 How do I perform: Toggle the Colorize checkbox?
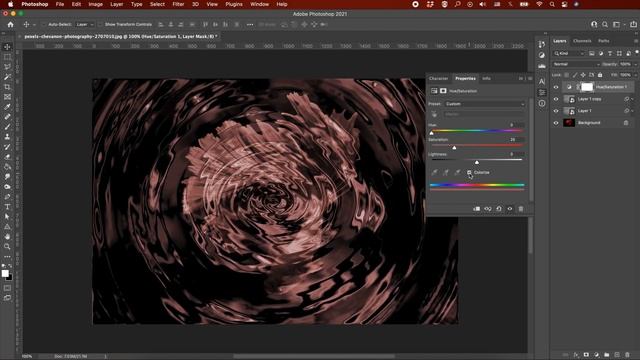(x=469, y=173)
